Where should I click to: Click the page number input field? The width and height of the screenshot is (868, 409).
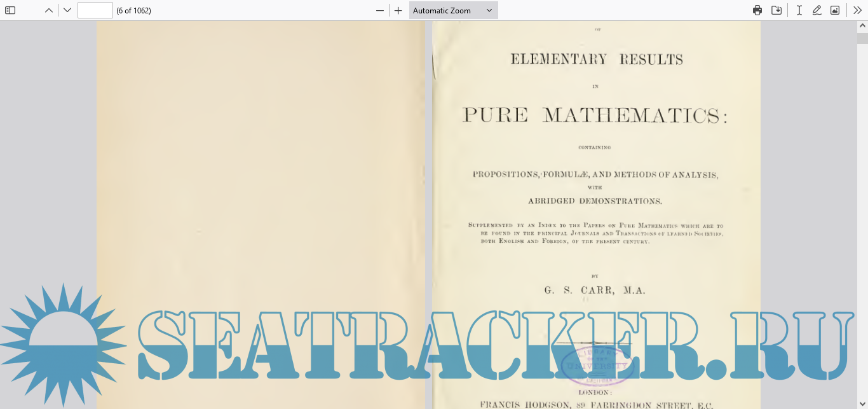point(95,10)
